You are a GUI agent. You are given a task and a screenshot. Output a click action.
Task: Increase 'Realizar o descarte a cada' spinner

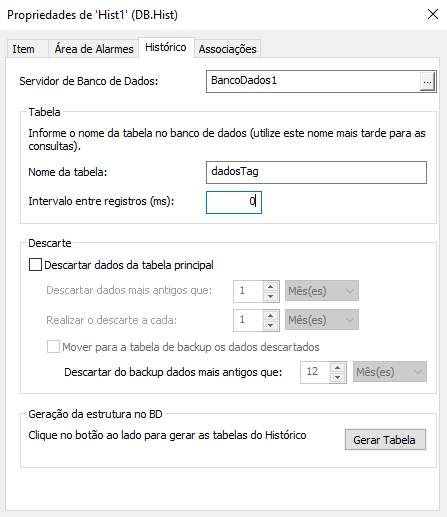click(271, 316)
